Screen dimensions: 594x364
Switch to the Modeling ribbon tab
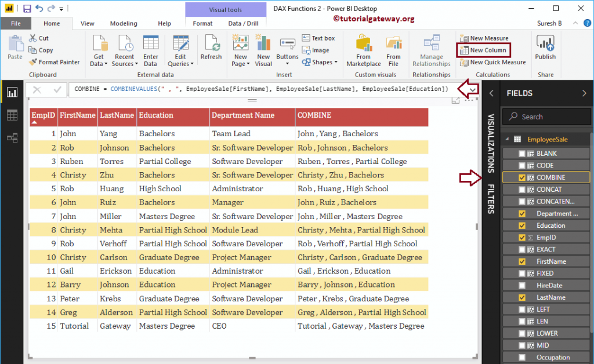tap(123, 23)
